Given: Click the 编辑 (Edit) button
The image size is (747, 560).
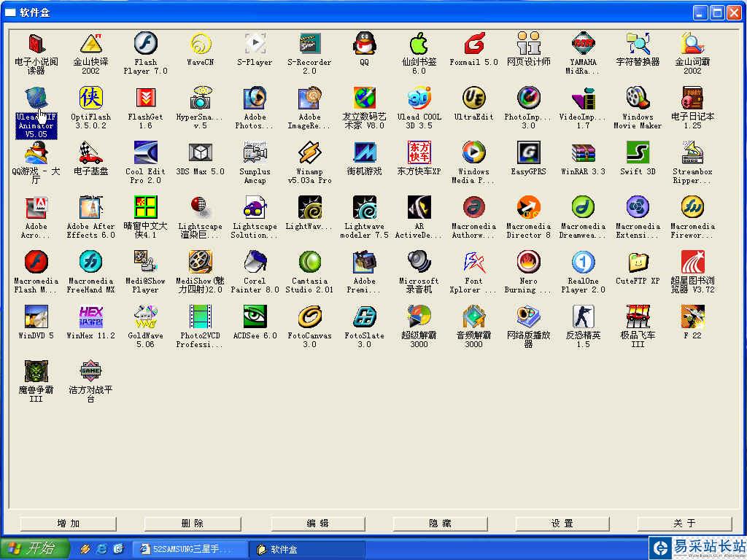Looking at the screenshot, I should [x=318, y=524].
